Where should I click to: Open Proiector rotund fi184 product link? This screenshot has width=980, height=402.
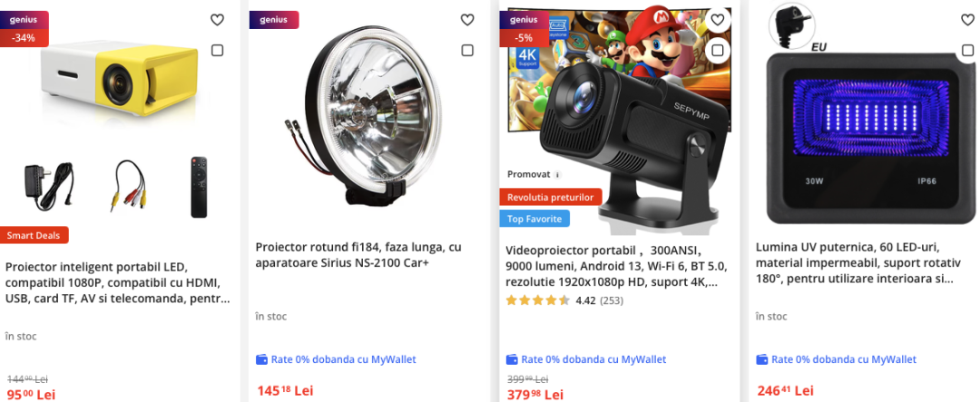[x=358, y=255]
